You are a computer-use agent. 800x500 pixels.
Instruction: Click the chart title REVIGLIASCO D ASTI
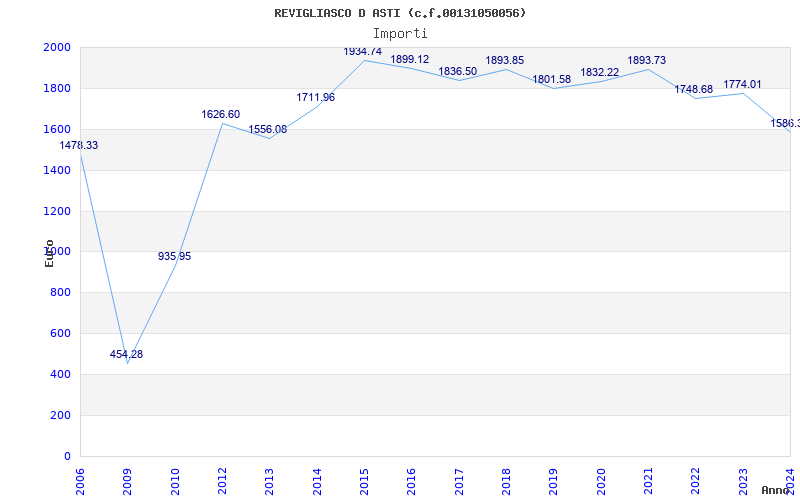(x=400, y=13)
